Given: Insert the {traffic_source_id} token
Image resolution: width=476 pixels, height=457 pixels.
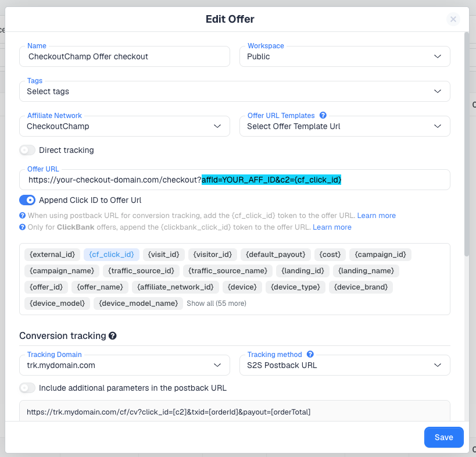Looking at the screenshot, I should pos(141,271).
